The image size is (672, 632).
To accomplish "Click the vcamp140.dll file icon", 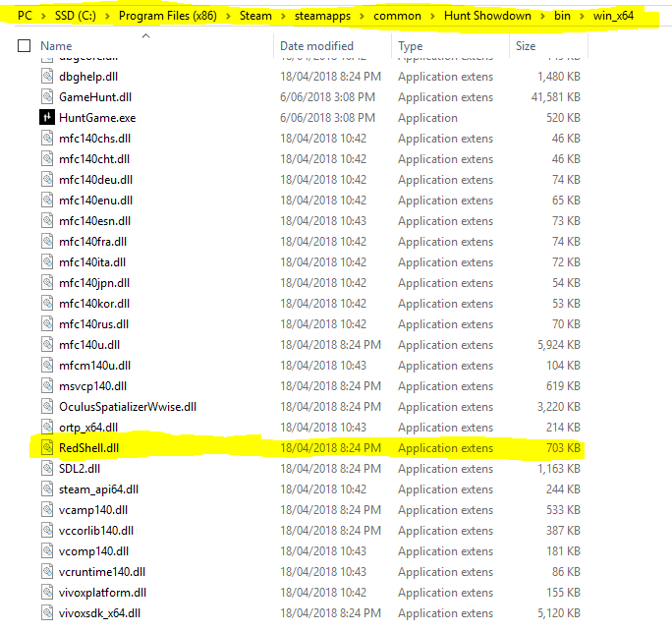I will [x=47, y=510].
